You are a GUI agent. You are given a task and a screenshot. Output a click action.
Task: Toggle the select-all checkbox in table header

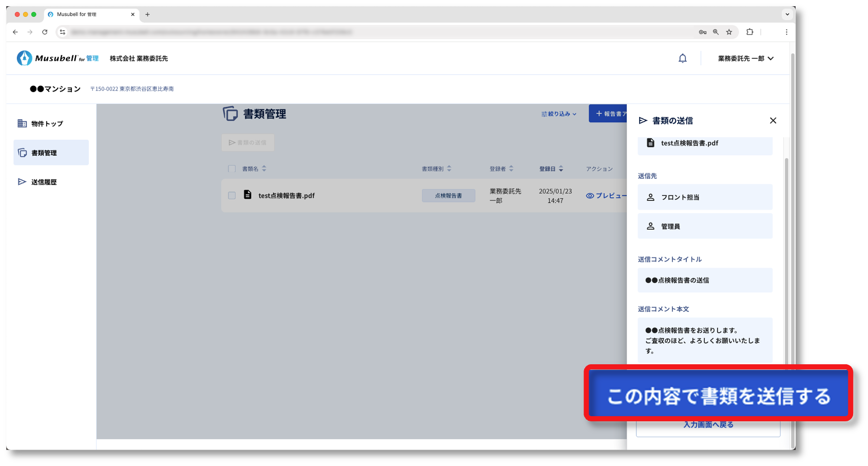[232, 169]
